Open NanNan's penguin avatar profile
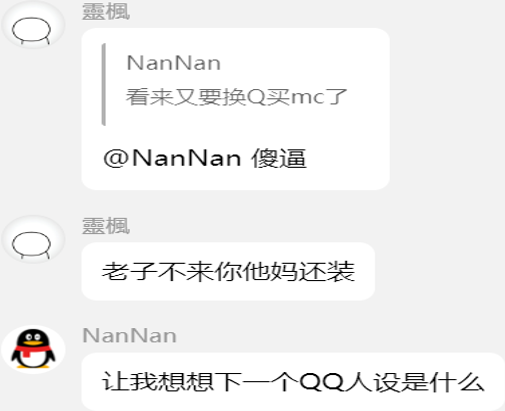This screenshot has height=411, width=505. [x=33, y=349]
